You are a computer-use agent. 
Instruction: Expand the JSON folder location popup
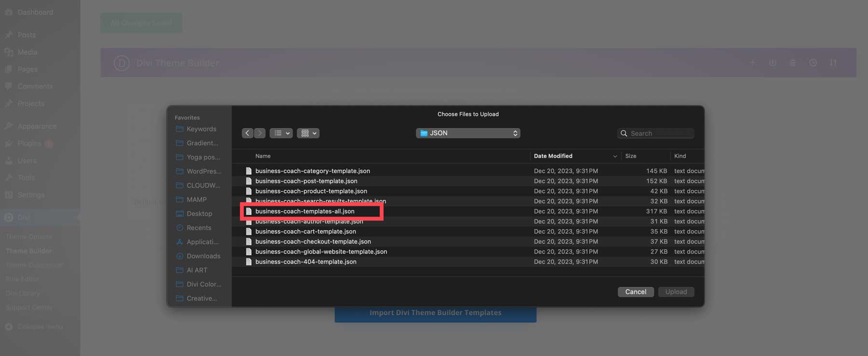point(468,133)
